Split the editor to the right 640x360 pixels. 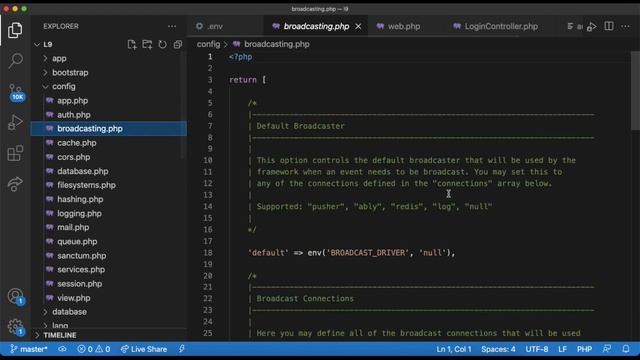click(609, 26)
